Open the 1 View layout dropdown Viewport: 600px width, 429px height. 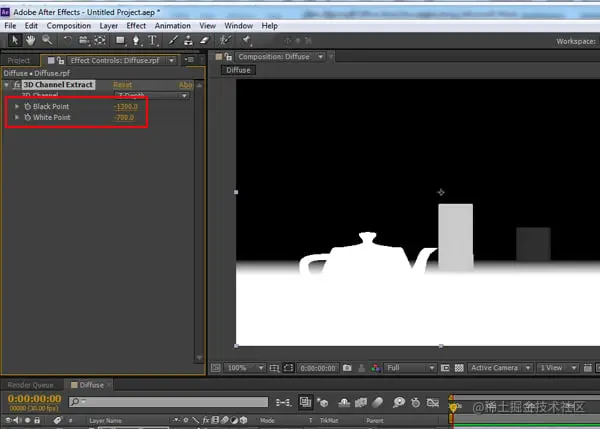click(x=557, y=368)
